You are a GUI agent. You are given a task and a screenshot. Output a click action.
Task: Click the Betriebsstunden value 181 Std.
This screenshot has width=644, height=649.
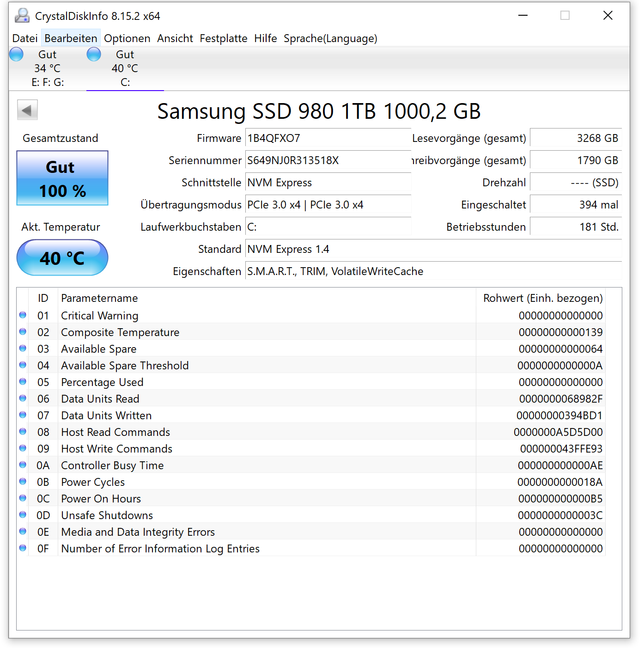click(x=576, y=227)
